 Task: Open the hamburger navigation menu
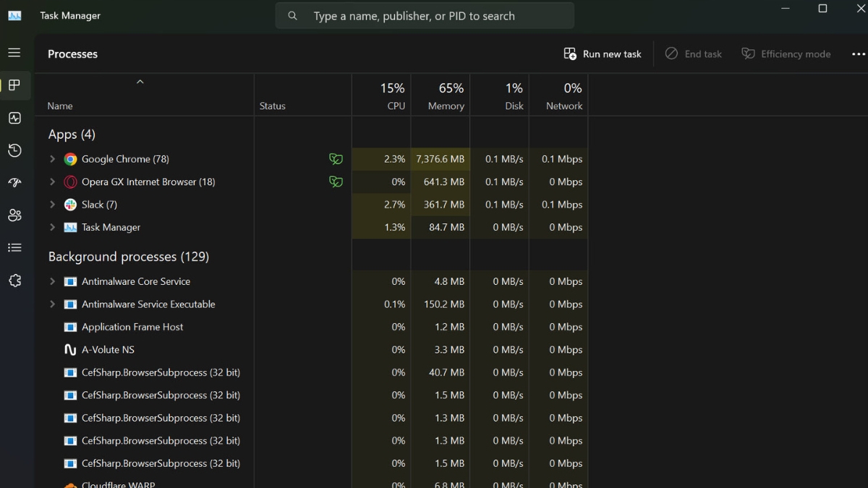(x=14, y=53)
